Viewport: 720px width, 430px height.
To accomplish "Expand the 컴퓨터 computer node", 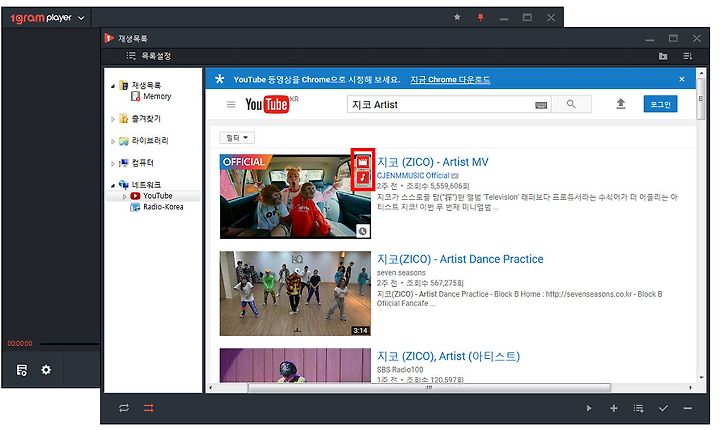I will (113, 163).
